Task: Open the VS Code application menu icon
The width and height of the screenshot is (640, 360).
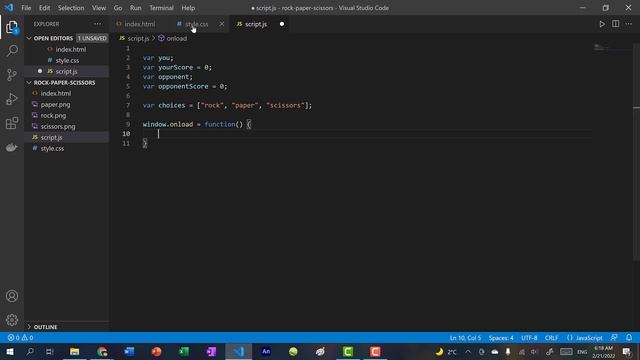Action: [x=9, y=7]
